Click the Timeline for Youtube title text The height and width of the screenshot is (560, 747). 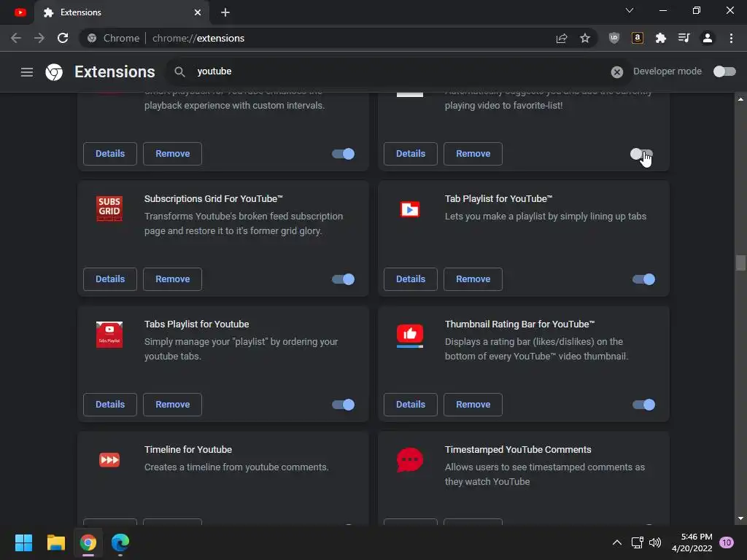point(188,449)
